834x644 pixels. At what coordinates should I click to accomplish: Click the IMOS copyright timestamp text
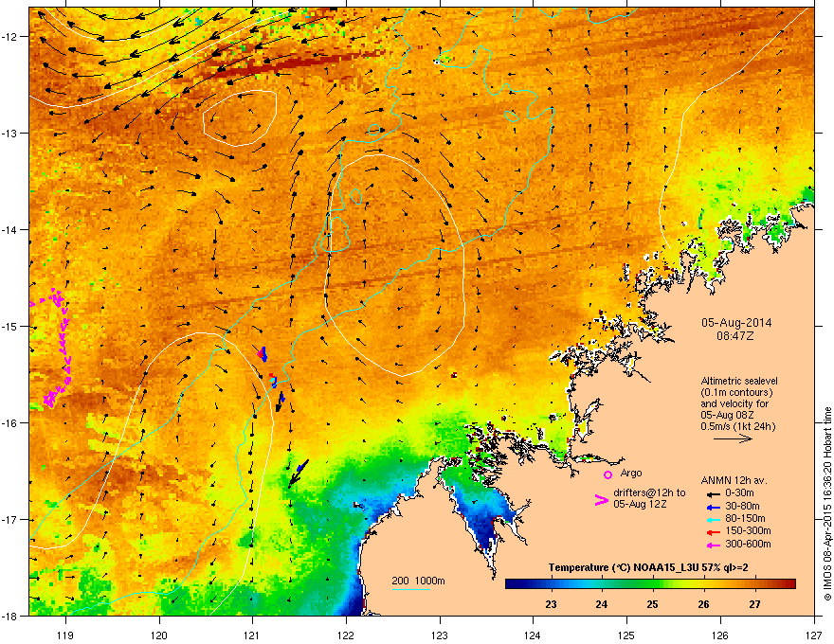pos(827,504)
